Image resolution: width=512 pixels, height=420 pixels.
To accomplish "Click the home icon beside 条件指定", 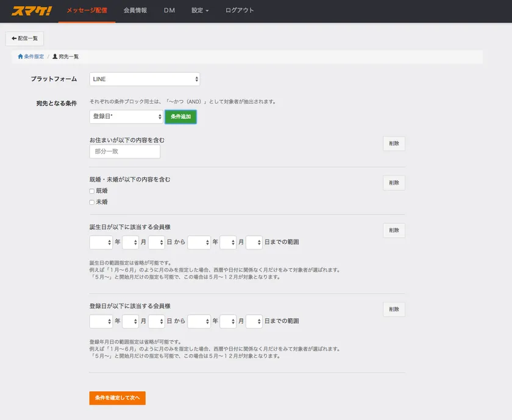I will coord(20,57).
